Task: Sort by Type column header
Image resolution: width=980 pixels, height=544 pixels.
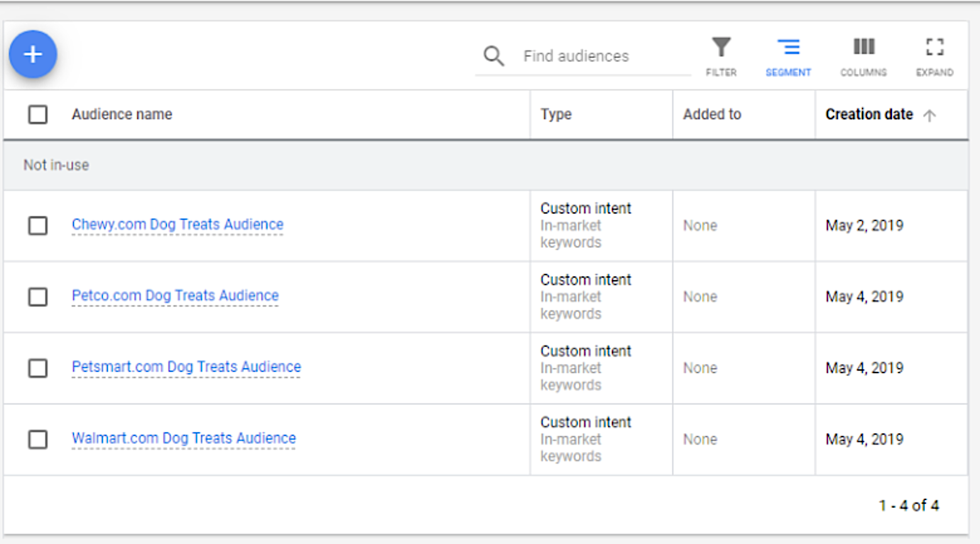Action: click(556, 114)
